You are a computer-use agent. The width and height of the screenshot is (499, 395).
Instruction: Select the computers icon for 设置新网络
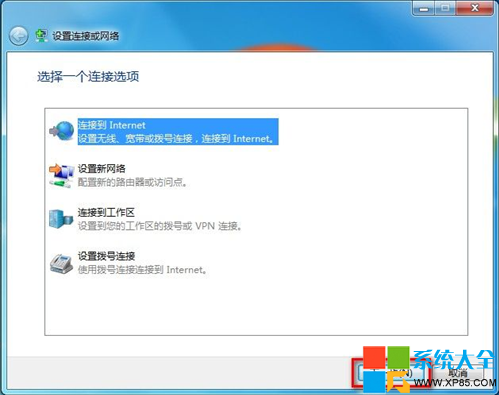[62, 175]
